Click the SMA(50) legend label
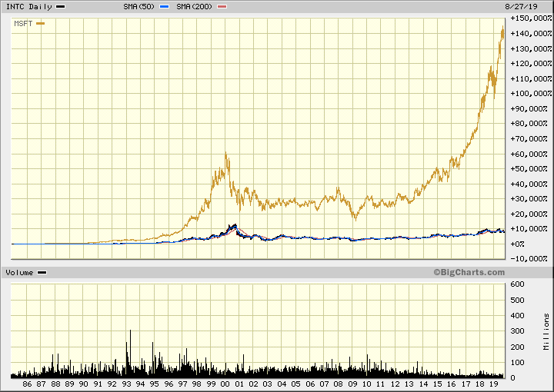This screenshot has height=392, width=554. pyautogui.click(x=138, y=7)
